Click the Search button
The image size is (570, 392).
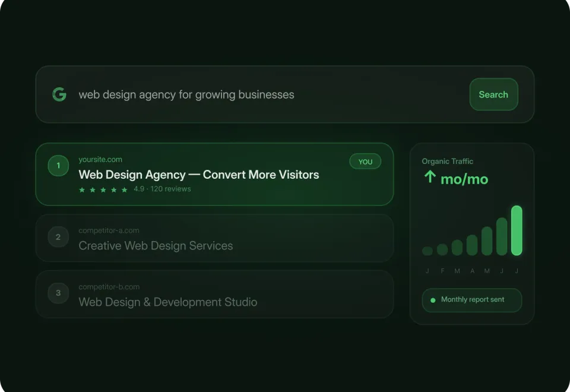click(x=493, y=94)
